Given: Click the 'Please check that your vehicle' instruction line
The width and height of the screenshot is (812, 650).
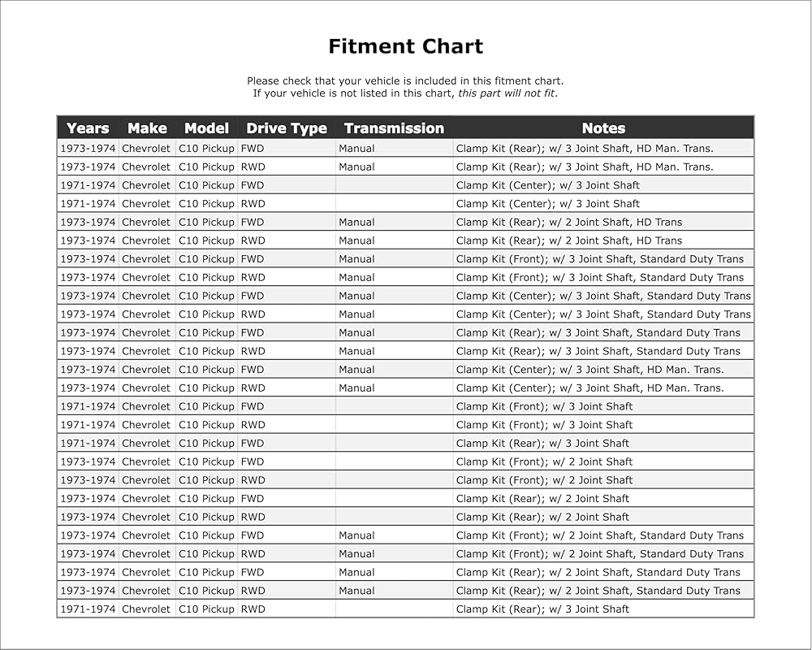Looking at the screenshot, I should click(x=405, y=81).
